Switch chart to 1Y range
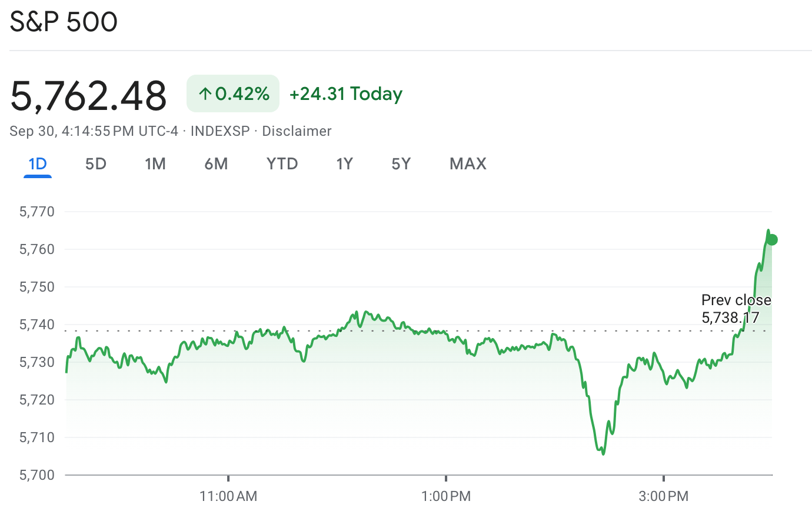The height and width of the screenshot is (528, 812). [x=344, y=163]
